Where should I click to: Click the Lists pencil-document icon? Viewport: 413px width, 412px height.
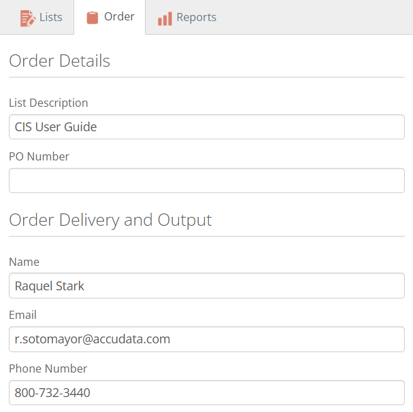coord(28,18)
